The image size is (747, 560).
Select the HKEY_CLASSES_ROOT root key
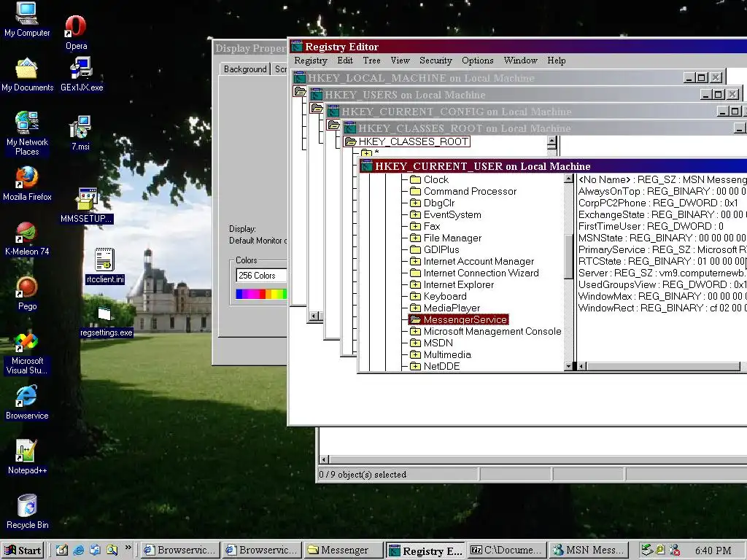click(413, 141)
